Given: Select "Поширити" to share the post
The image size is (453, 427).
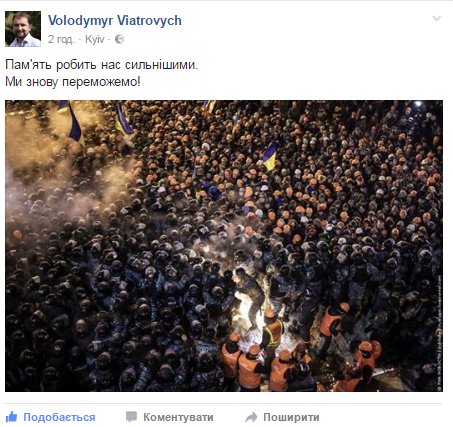Looking at the screenshot, I should tap(291, 417).
